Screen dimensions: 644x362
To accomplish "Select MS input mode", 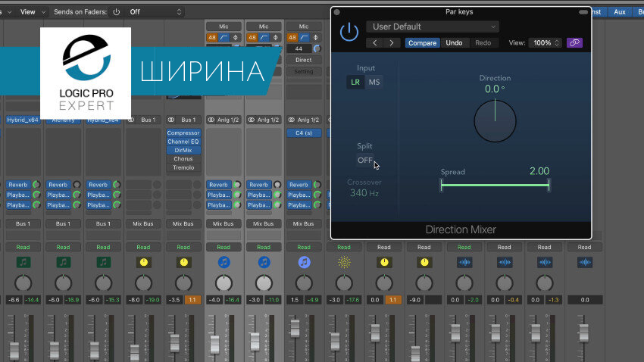I will pyautogui.click(x=374, y=82).
